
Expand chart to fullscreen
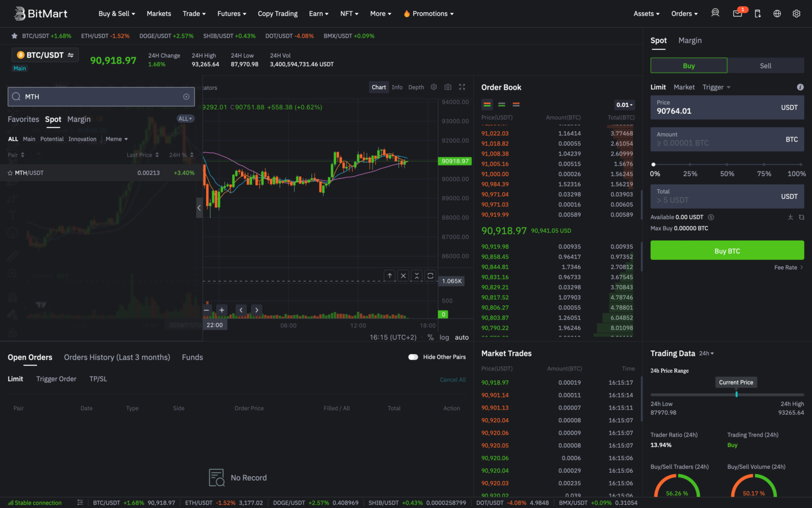pos(462,87)
